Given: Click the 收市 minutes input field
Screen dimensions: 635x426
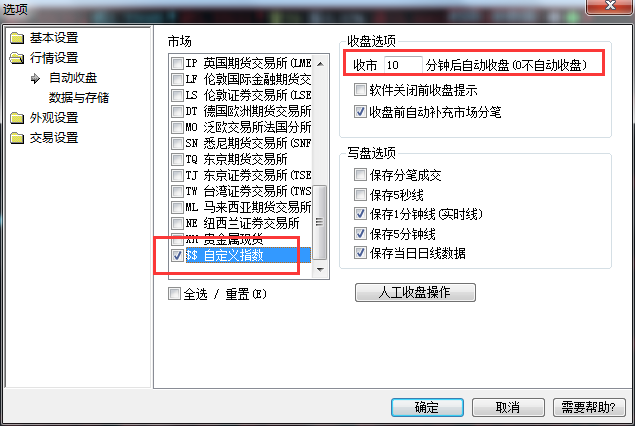Looking at the screenshot, I should coord(403,65).
